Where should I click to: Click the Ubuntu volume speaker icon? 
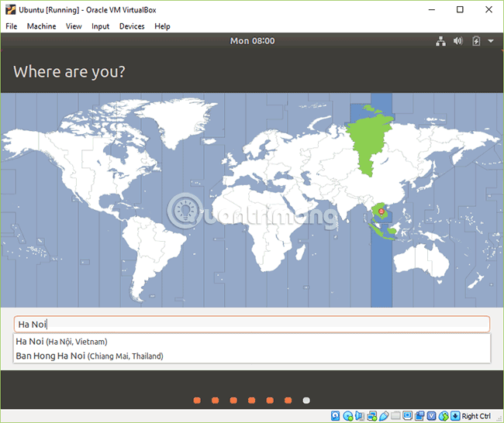[x=458, y=41]
